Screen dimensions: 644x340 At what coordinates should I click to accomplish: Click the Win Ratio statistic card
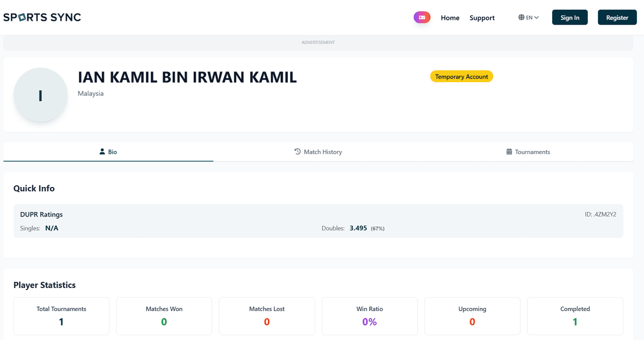[x=369, y=316]
